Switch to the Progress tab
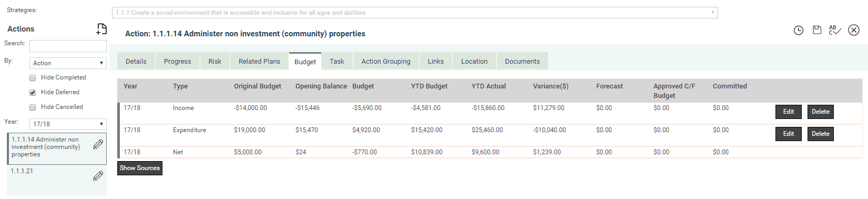 point(177,62)
